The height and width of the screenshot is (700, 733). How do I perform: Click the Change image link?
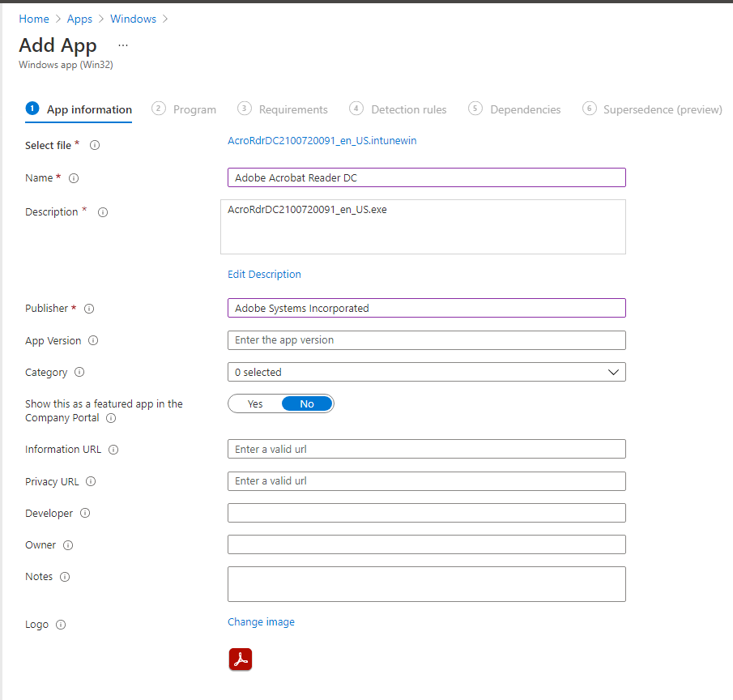click(x=261, y=622)
